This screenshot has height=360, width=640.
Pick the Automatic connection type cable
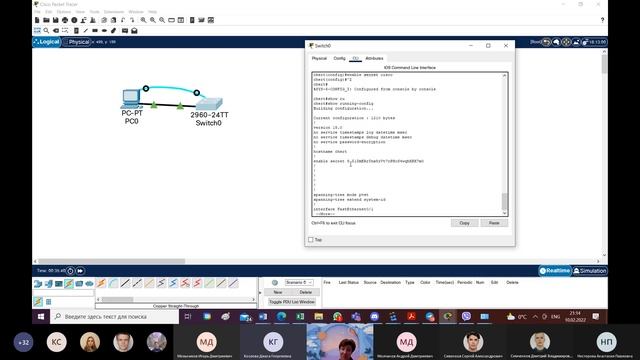pos(101,283)
